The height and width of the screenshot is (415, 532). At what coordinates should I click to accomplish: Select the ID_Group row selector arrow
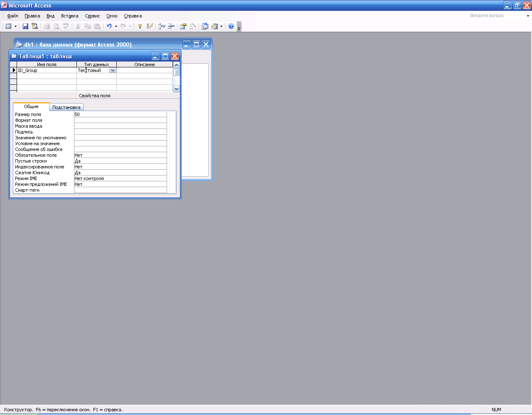tap(13, 70)
